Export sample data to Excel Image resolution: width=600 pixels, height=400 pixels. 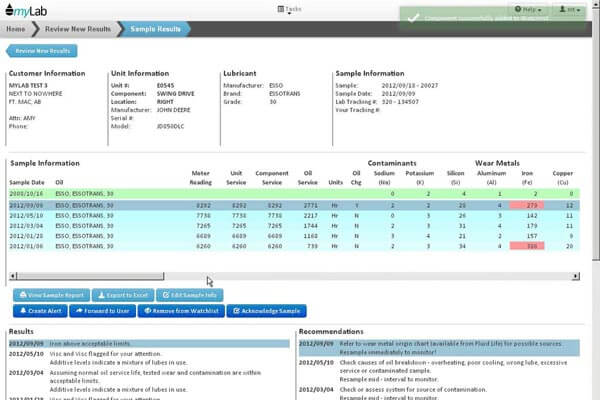click(123, 295)
